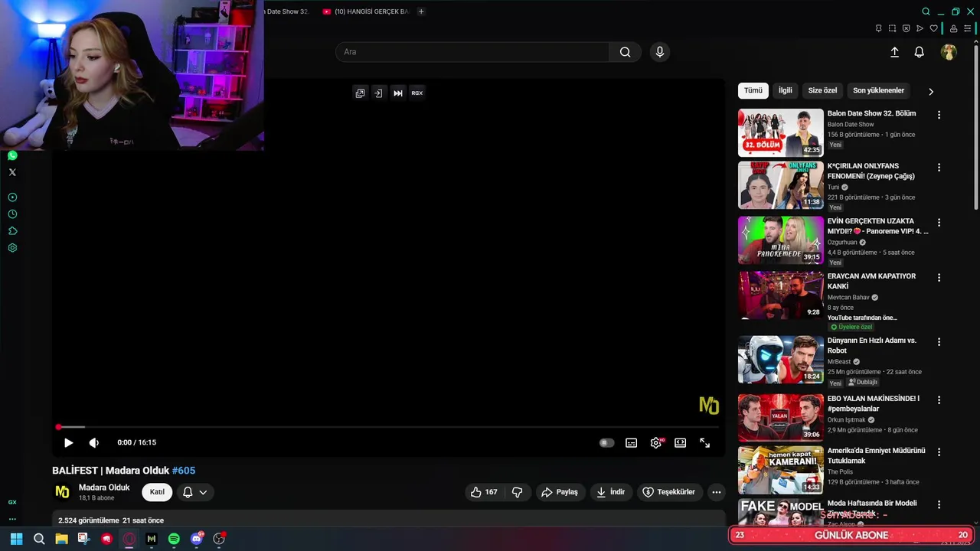The image size is (980, 551).
Task: Select the Tümü filter chip
Action: [753, 90]
